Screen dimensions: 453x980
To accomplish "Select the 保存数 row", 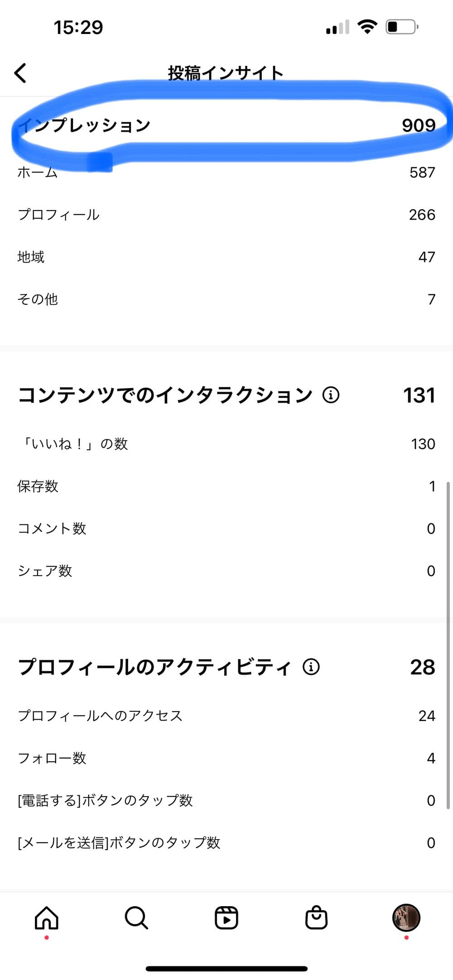I will pyautogui.click(x=226, y=486).
